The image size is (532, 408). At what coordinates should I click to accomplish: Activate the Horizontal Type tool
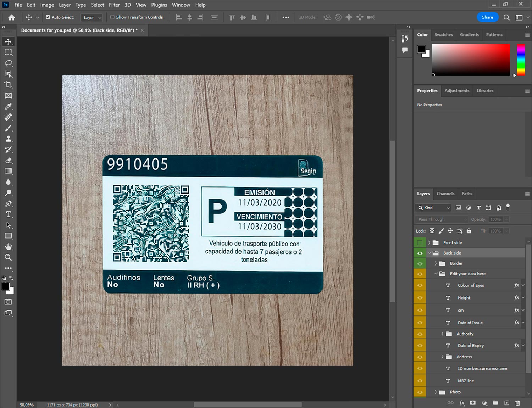pyautogui.click(x=9, y=214)
